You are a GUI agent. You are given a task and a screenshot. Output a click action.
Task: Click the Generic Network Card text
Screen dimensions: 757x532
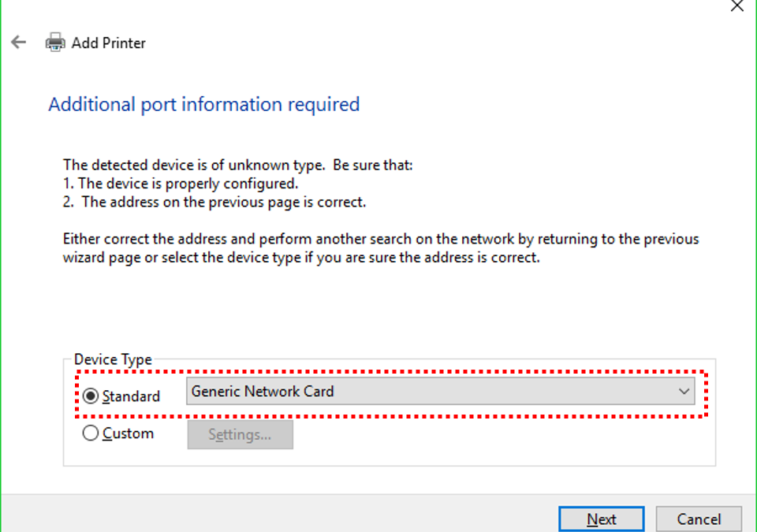(x=263, y=391)
